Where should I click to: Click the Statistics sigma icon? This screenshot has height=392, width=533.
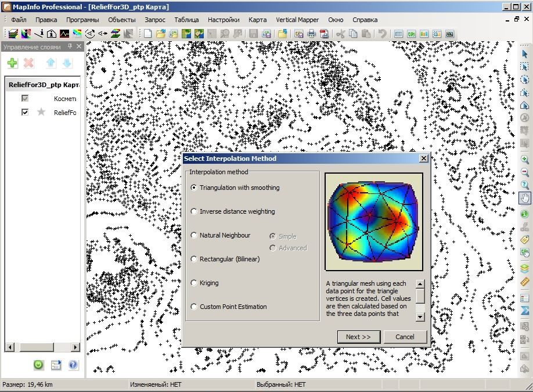pyautogui.click(x=524, y=310)
